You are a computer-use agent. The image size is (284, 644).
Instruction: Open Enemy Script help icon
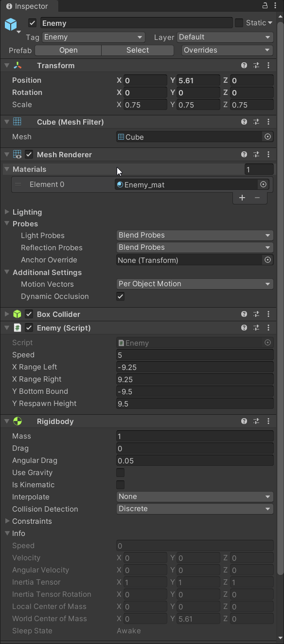click(x=244, y=328)
